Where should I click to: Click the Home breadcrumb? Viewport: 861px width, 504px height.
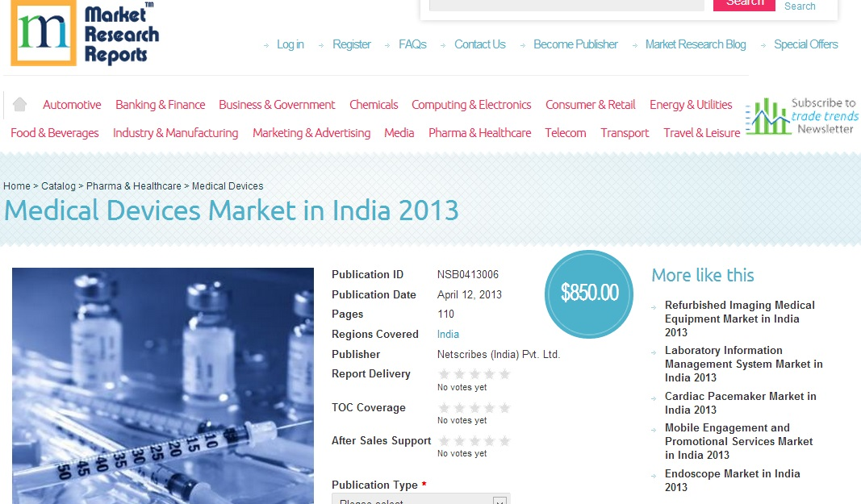pyautogui.click(x=17, y=186)
